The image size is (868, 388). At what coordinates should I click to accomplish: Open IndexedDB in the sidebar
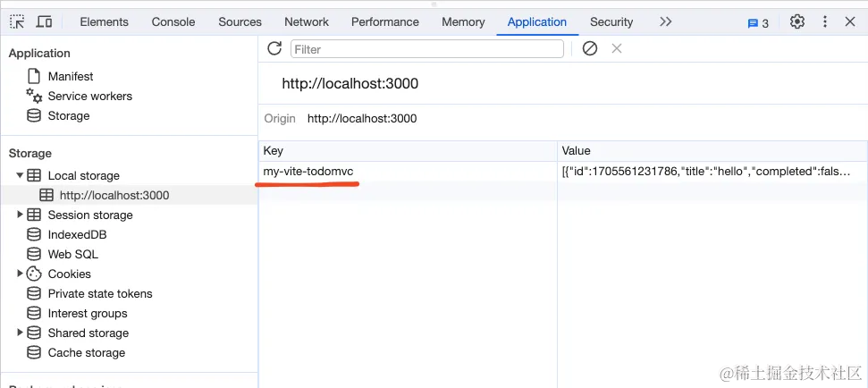pyautogui.click(x=77, y=235)
